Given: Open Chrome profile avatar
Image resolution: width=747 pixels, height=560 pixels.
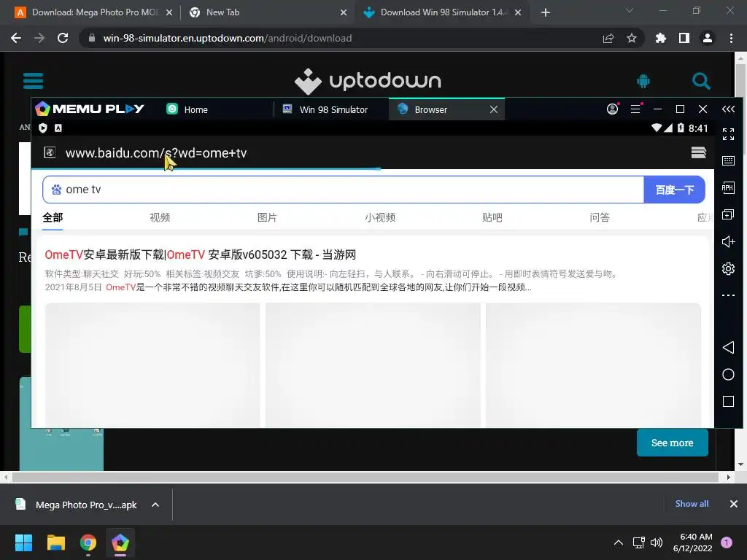Looking at the screenshot, I should point(708,38).
